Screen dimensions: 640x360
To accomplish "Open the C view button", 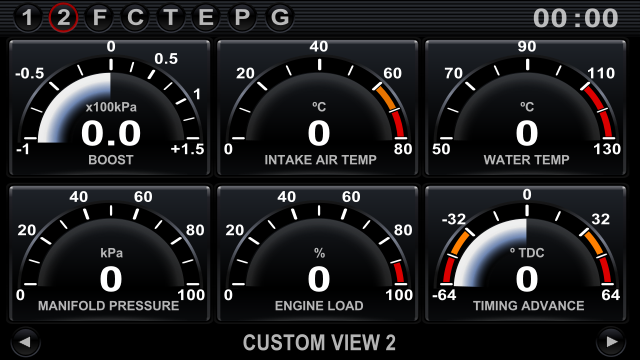I will (135, 18).
